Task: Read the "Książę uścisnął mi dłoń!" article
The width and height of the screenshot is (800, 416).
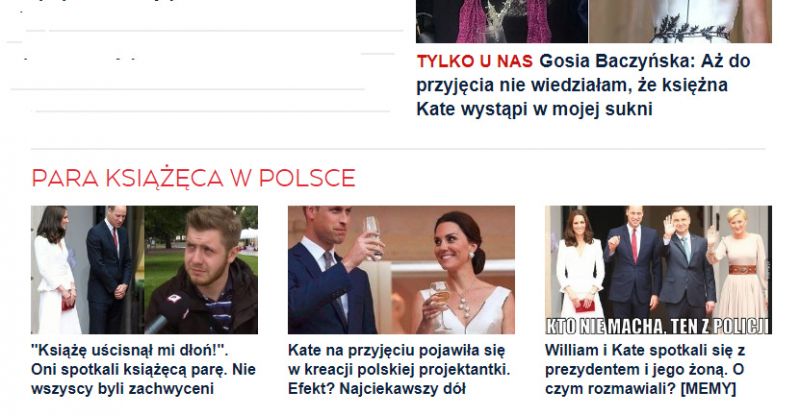Action: 143,370
